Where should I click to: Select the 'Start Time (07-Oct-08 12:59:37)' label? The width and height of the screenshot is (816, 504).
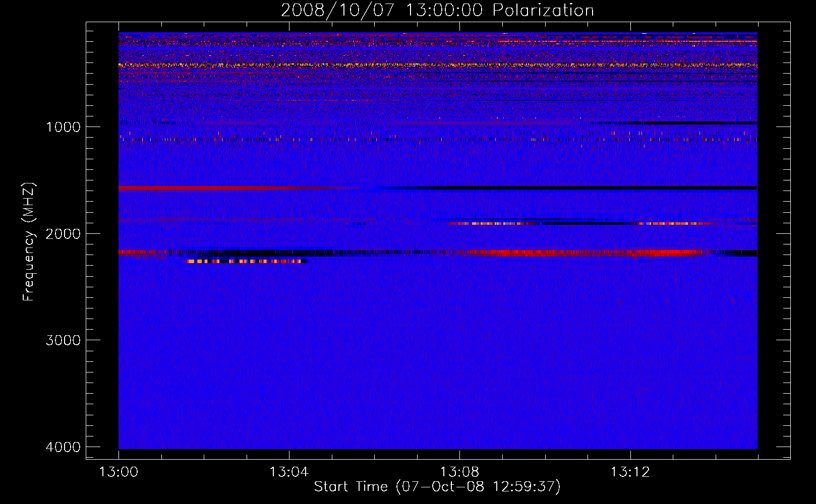click(437, 487)
